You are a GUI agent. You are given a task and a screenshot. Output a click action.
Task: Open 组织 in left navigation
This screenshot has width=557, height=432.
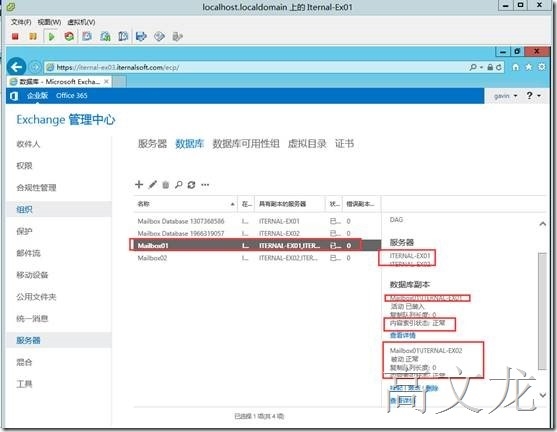click(x=24, y=210)
